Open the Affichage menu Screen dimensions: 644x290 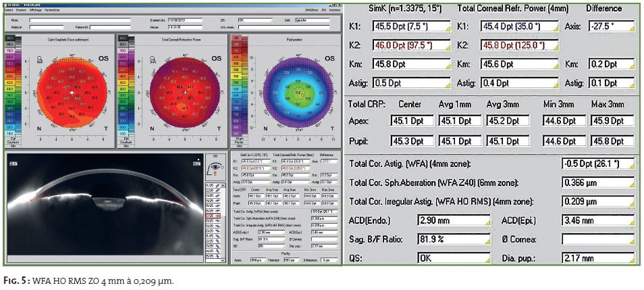click(x=36, y=9)
